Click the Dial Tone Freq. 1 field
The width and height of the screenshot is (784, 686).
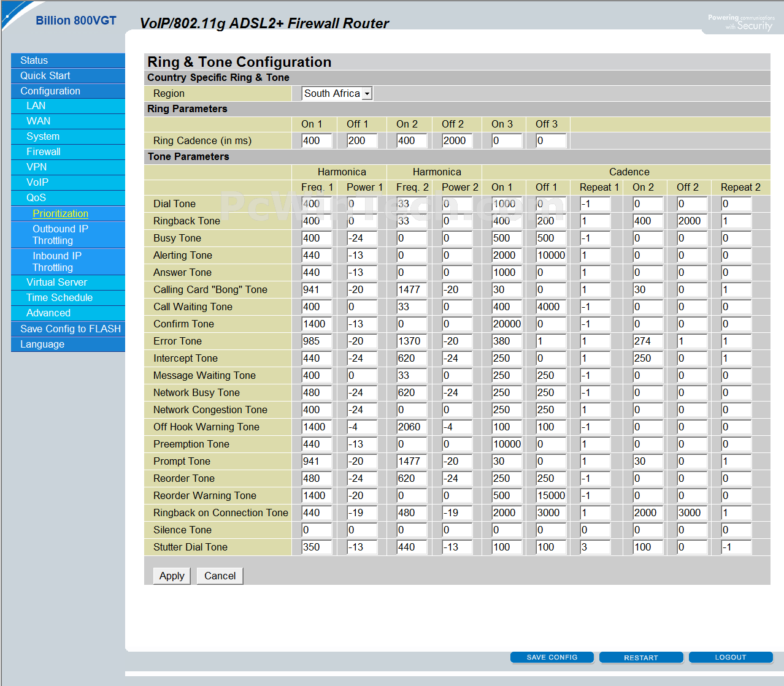pyautogui.click(x=317, y=204)
